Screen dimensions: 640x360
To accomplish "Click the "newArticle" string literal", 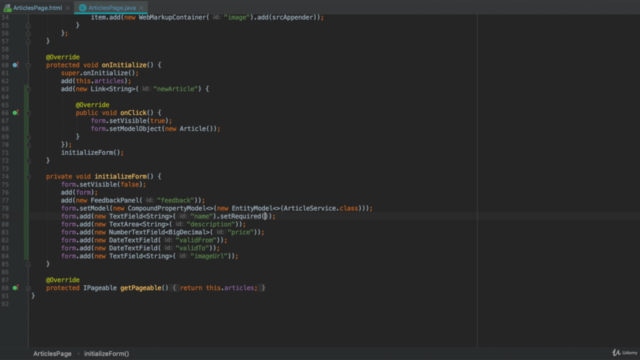I will click(176, 89).
